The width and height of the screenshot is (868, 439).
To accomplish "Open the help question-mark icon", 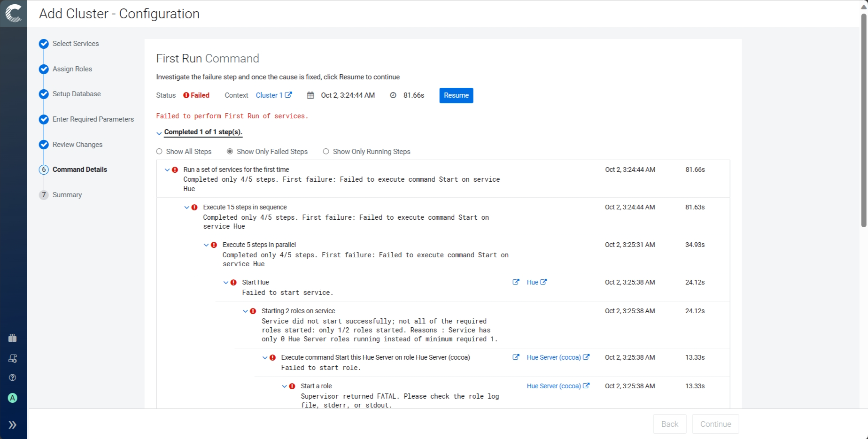I will point(13,377).
